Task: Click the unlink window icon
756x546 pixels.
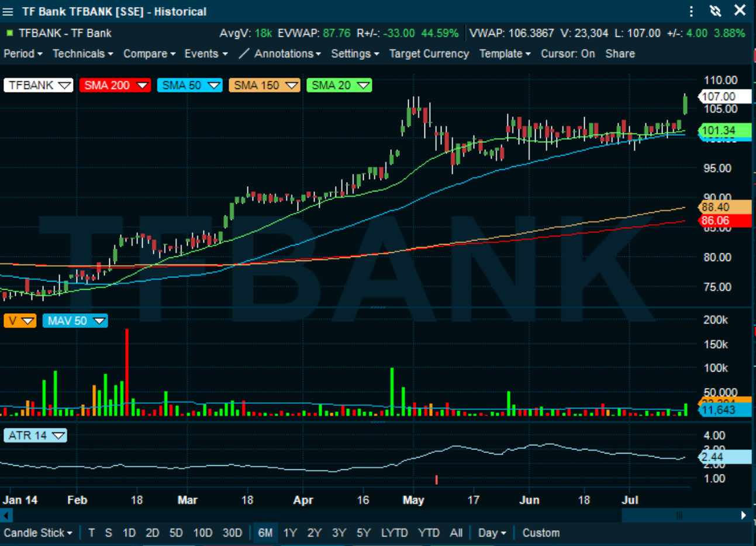Action: coord(715,11)
